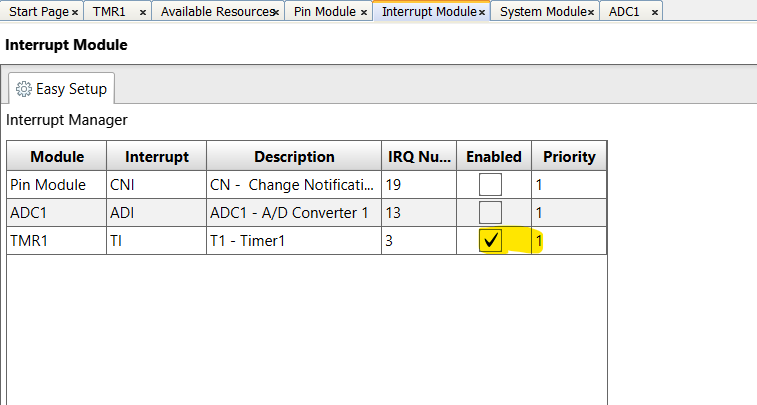This screenshot has width=757, height=405.
Task: Click the Easy Setup gear icon
Action: click(24, 89)
